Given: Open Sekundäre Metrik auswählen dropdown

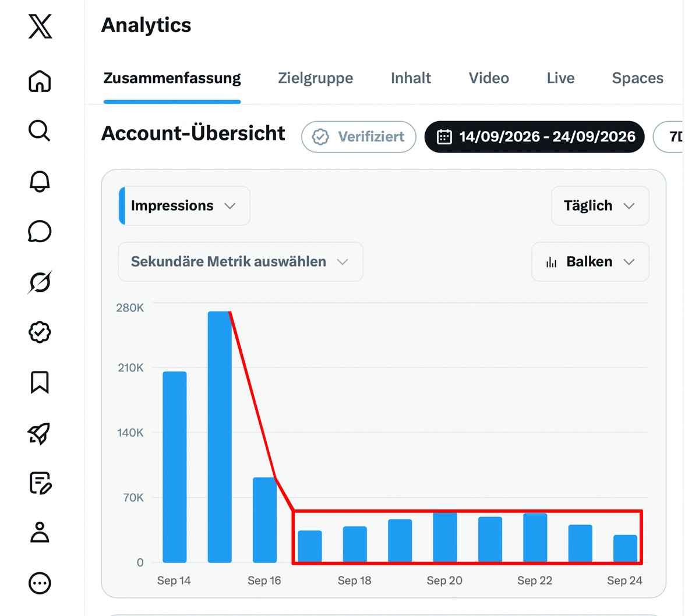Looking at the screenshot, I should coord(241,262).
